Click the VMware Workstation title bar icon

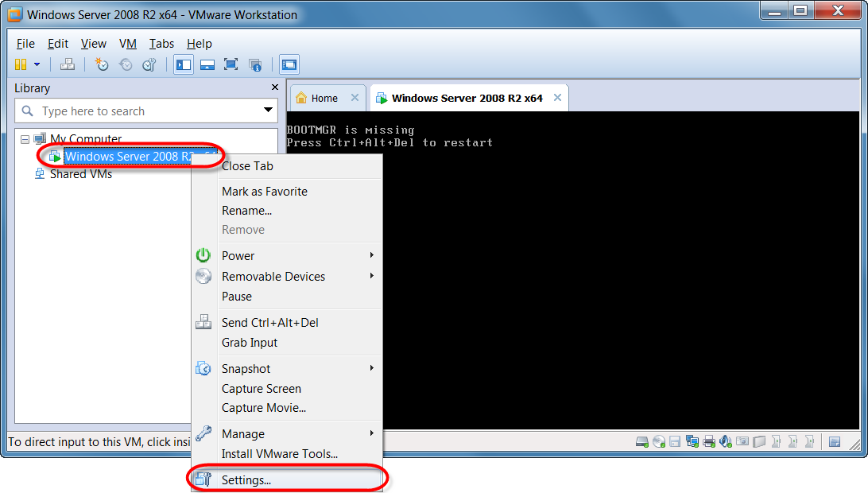pyautogui.click(x=14, y=14)
